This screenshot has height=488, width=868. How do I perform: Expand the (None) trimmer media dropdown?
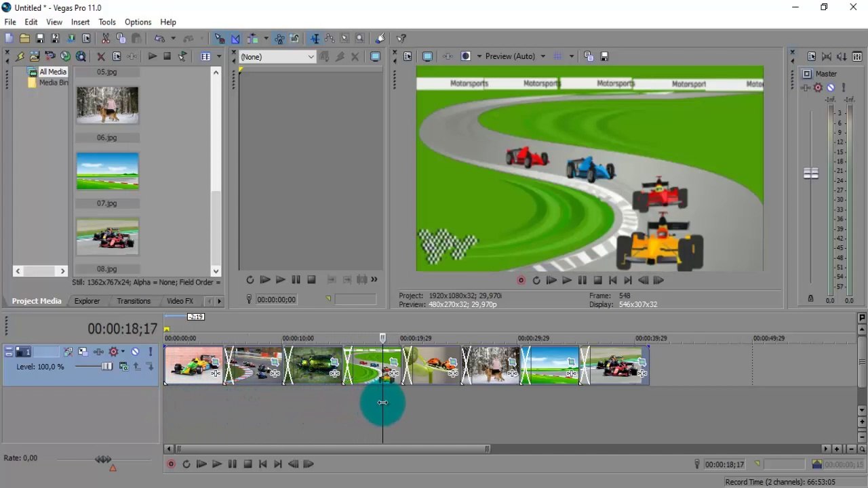311,57
